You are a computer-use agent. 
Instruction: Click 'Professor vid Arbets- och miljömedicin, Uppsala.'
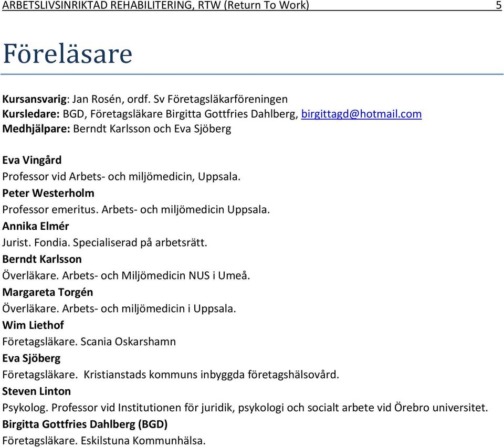click(121, 177)
